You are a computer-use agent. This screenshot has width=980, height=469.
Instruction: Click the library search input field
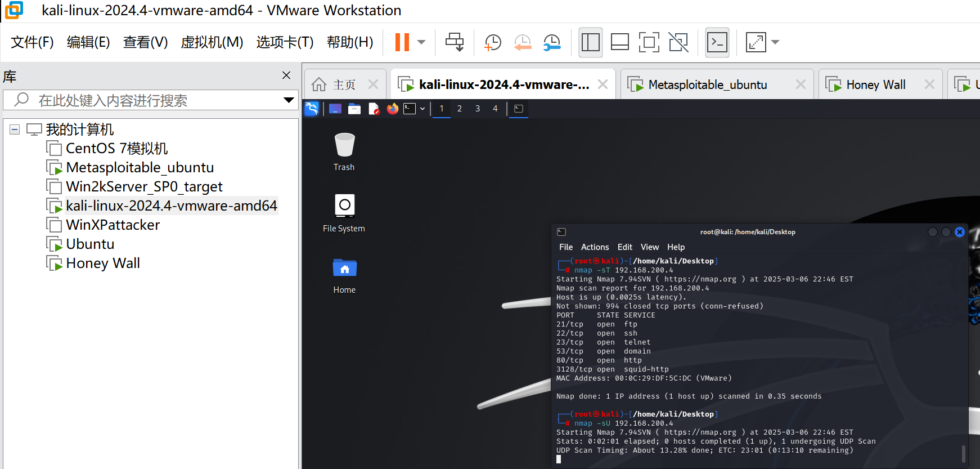[149, 100]
